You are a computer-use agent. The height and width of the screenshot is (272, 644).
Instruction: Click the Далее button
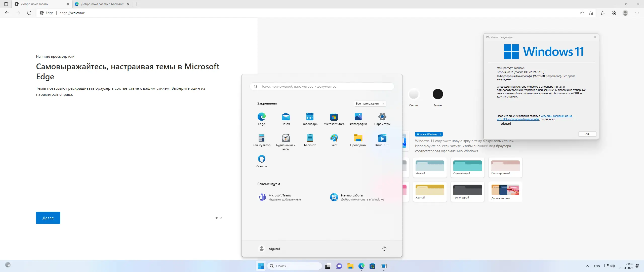pyautogui.click(x=48, y=218)
